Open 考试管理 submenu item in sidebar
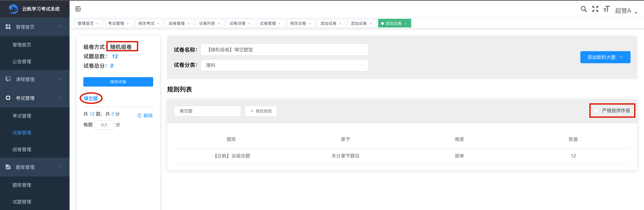Image resolution: width=644 pixels, height=210 pixels. click(22, 116)
